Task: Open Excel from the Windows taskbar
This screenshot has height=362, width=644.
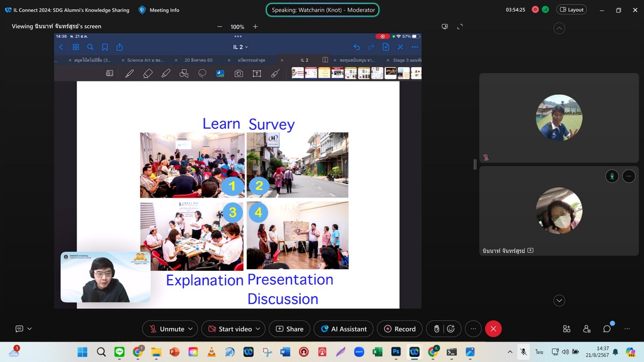Action: (x=377, y=352)
